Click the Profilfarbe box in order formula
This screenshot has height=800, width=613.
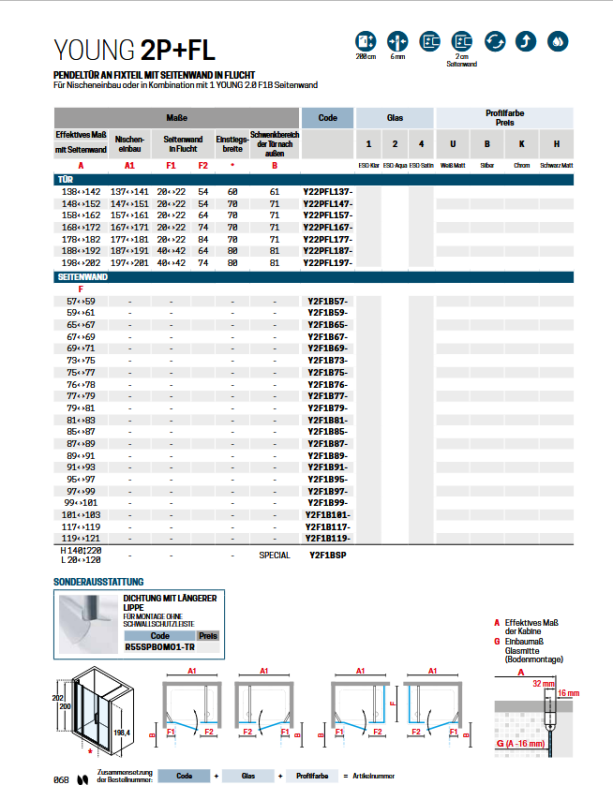[x=312, y=776]
